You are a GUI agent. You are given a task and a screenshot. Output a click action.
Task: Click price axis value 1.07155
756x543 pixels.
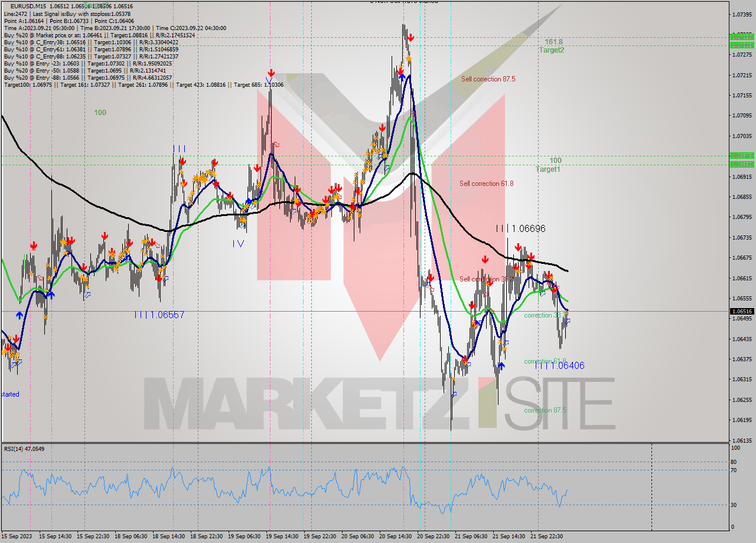pyautogui.click(x=742, y=95)
